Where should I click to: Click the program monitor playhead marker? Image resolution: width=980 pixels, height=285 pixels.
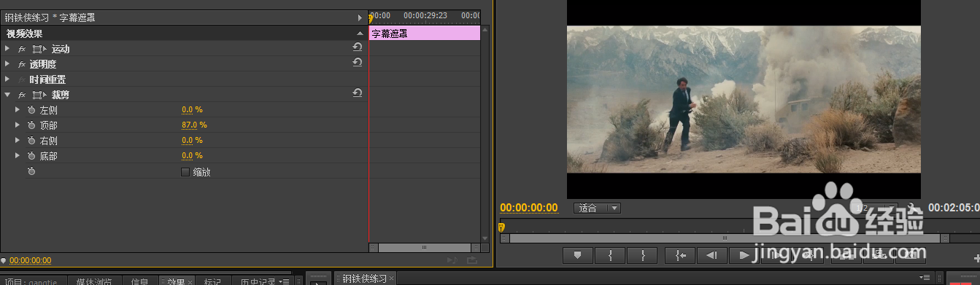pyautogui.click(x=501, y=227)
